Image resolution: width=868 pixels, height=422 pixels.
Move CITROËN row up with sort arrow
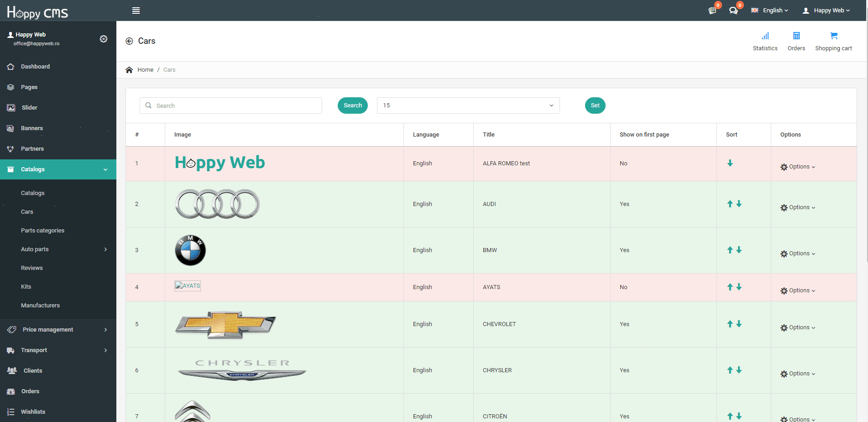730,416
